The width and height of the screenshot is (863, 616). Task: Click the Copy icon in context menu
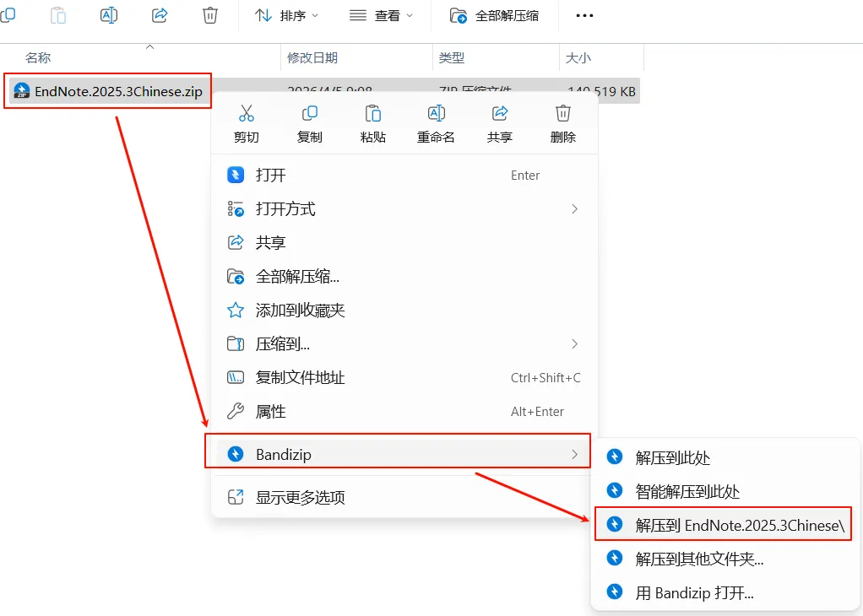click(309, 114)
